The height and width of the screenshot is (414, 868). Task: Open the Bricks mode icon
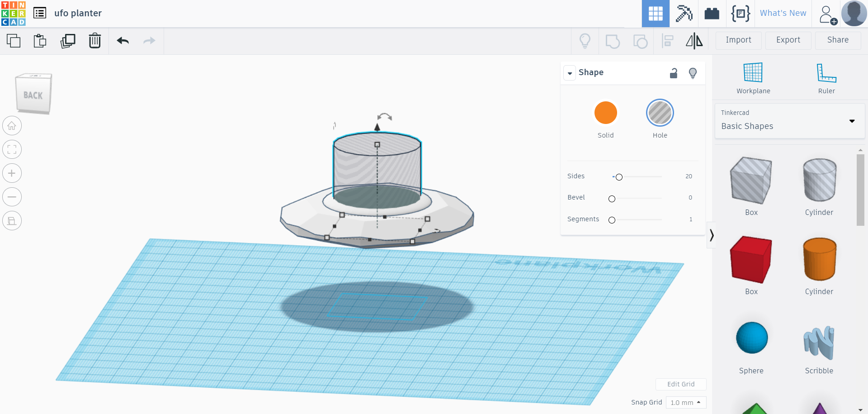(x=712, y=14)
